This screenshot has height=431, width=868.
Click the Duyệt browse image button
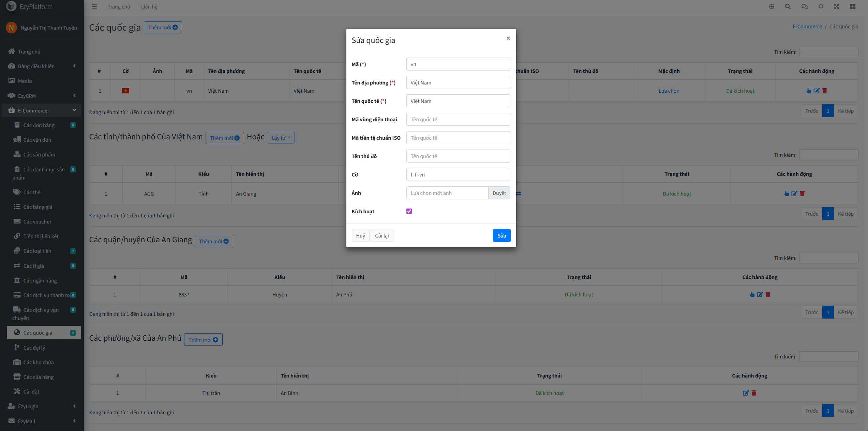(x=499, y=193)
